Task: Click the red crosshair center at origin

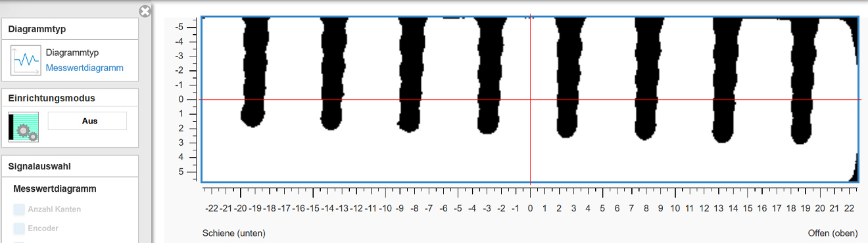Action: 530,99
